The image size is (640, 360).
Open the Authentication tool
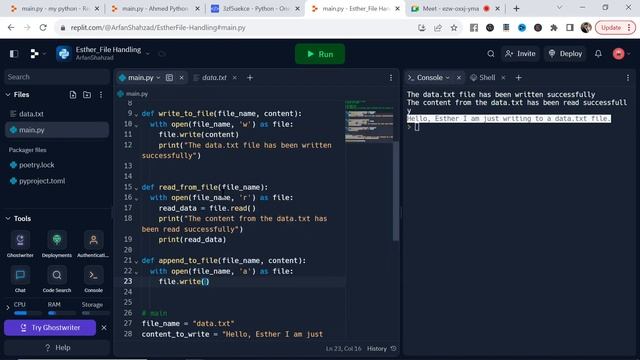(93, 244)
